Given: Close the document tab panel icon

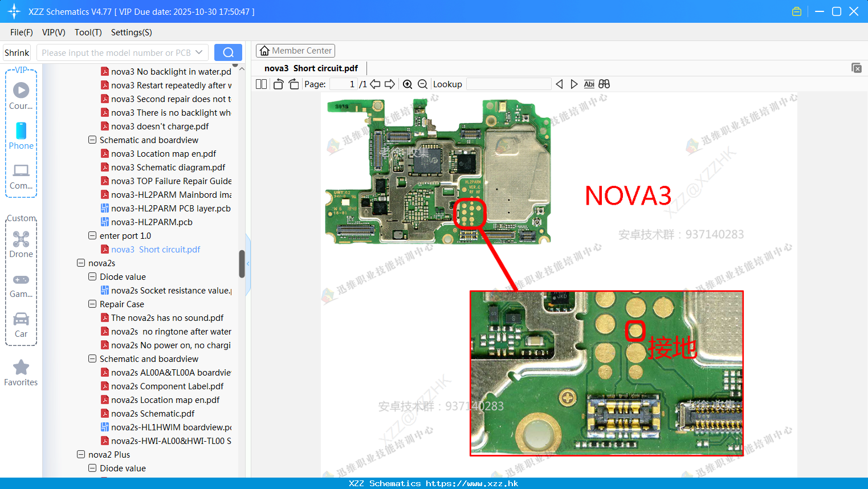Looking at the screenshot, I should point(856,68).
